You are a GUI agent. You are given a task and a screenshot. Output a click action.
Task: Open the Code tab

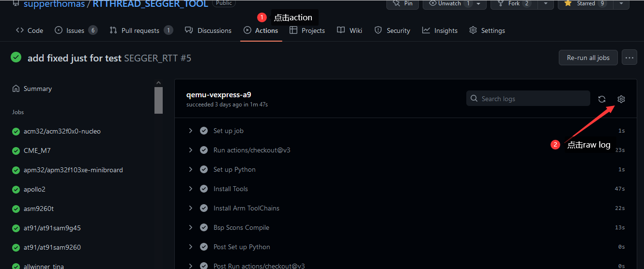tap(30, 30)
